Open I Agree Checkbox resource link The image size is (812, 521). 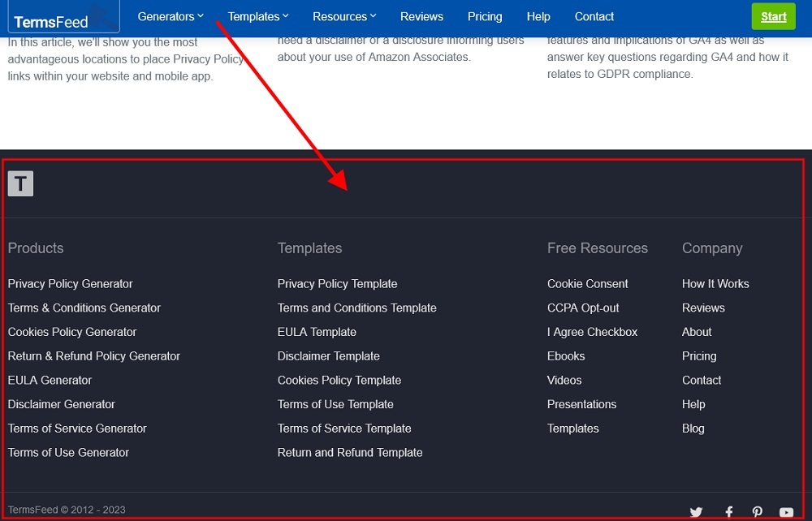(593, 332)
